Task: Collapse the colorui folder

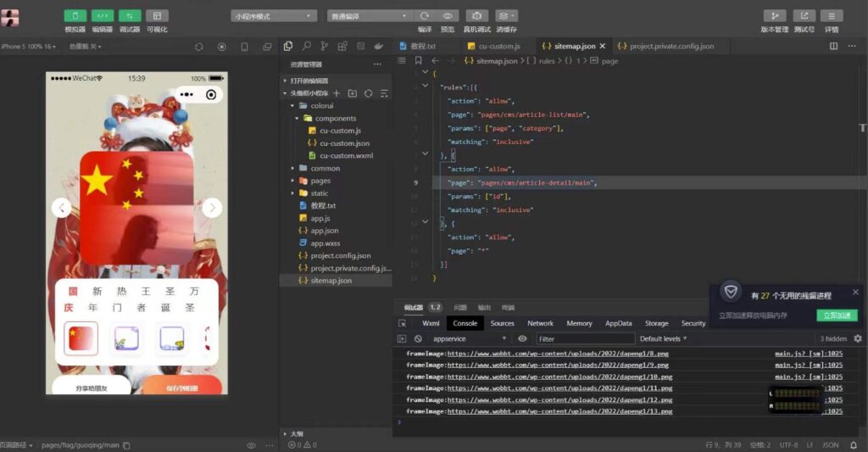Action: (x=293, y=106)
